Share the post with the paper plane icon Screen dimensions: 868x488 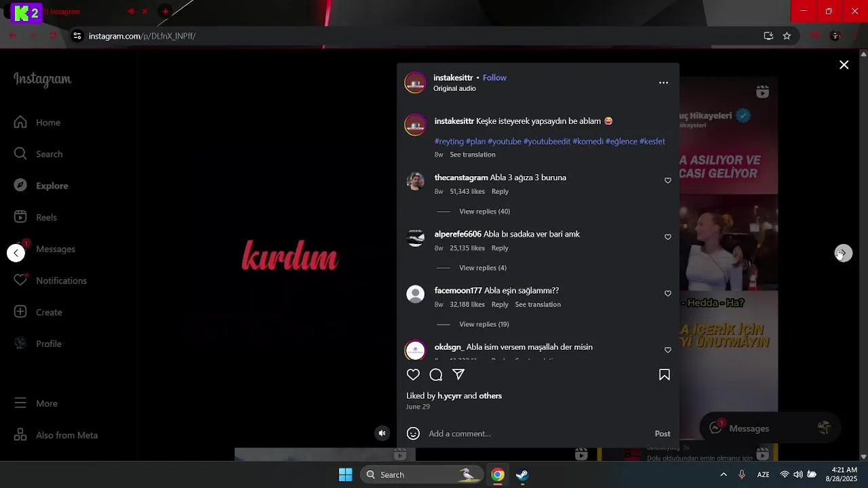[458, 375]
